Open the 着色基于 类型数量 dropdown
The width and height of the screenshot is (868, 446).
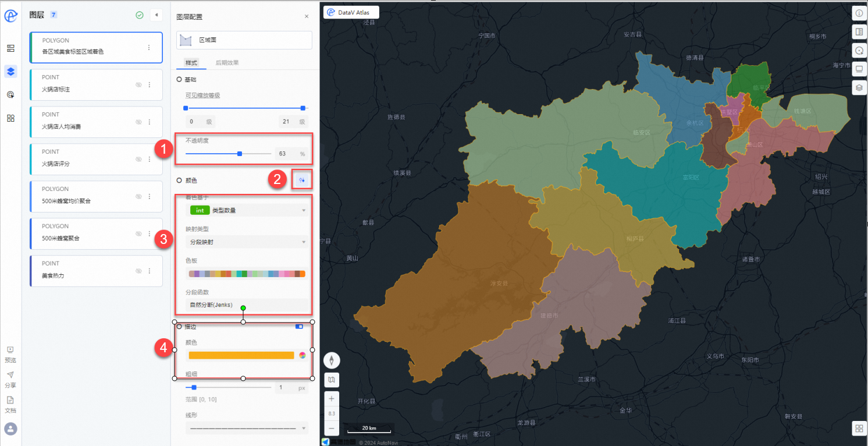[x=247, y=210]
